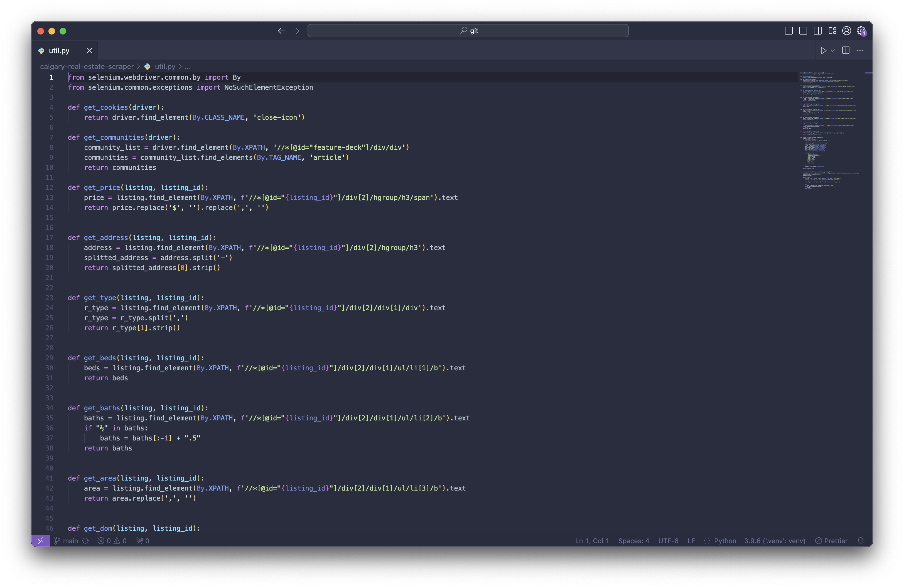The width and height of the screenshot is (904, 588).
Task: Open the More Actions ellipsis menu
Action: [x=860, y=50]
